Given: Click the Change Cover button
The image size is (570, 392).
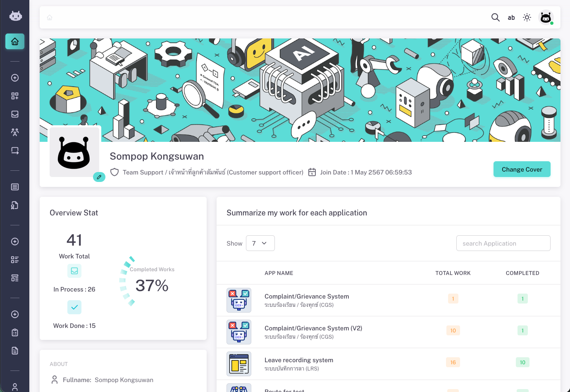Looking at the screenshot, I should (522, 169).
